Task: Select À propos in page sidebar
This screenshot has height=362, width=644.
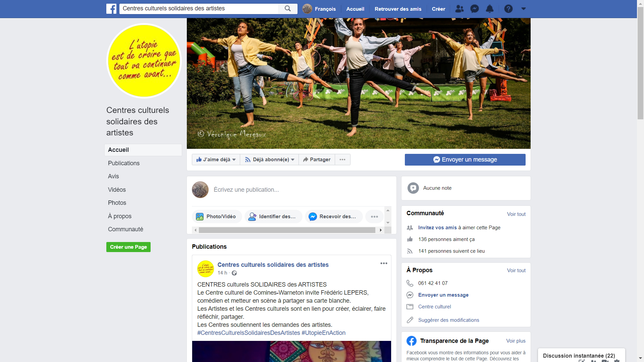Action: point(119,216)
